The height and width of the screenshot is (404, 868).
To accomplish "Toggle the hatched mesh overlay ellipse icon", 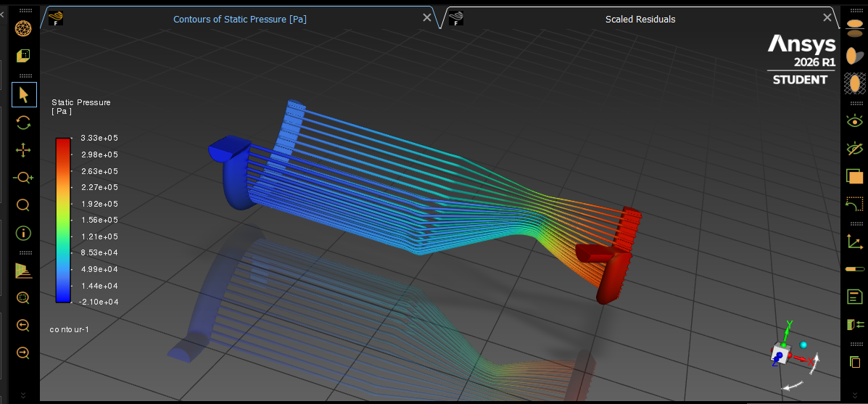I will (855, 83).
